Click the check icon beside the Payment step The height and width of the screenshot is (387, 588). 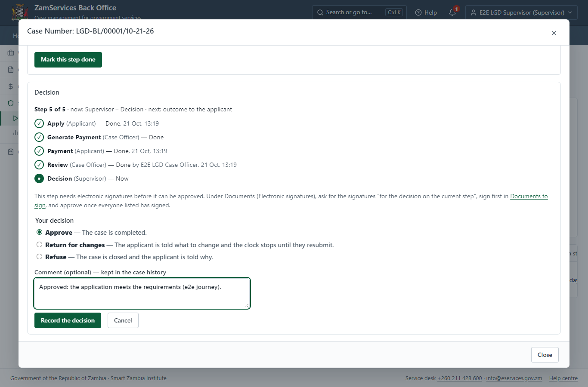tap(39, 151)
